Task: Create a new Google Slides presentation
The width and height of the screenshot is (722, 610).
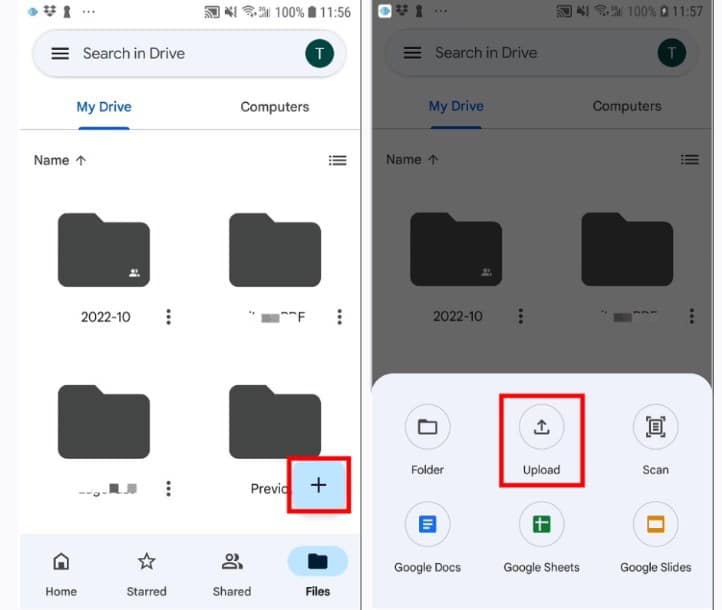Action: pyautogui.click(x=656, y=538)
